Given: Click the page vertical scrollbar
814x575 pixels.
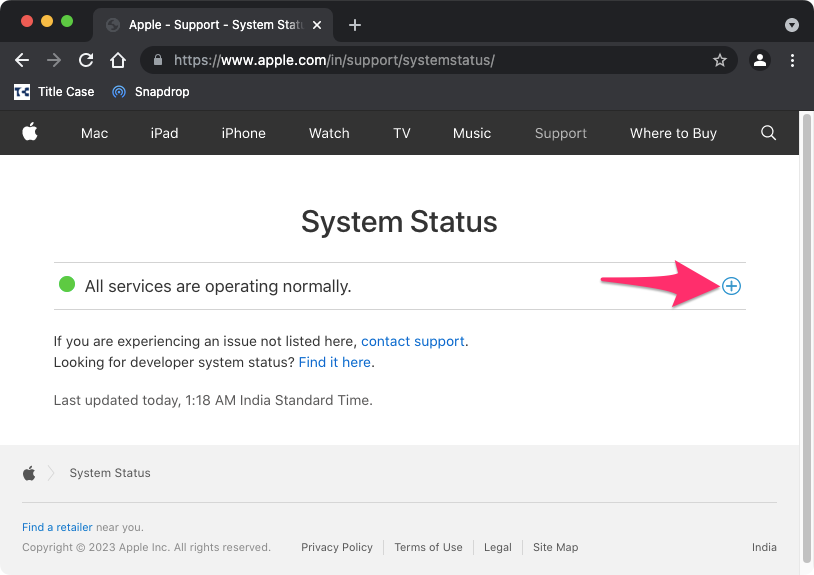Looking at the screenshot, I should pyautogui.click(x=806, y=339).
